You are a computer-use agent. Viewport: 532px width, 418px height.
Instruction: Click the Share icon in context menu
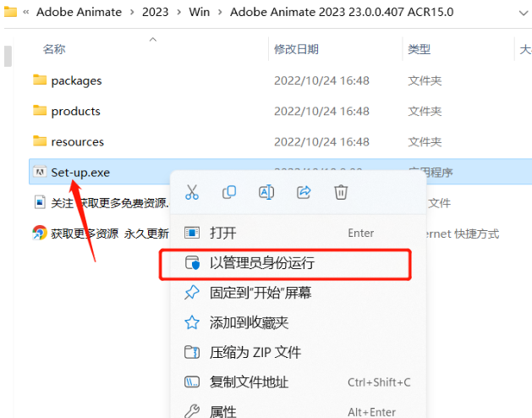(304, 192)
